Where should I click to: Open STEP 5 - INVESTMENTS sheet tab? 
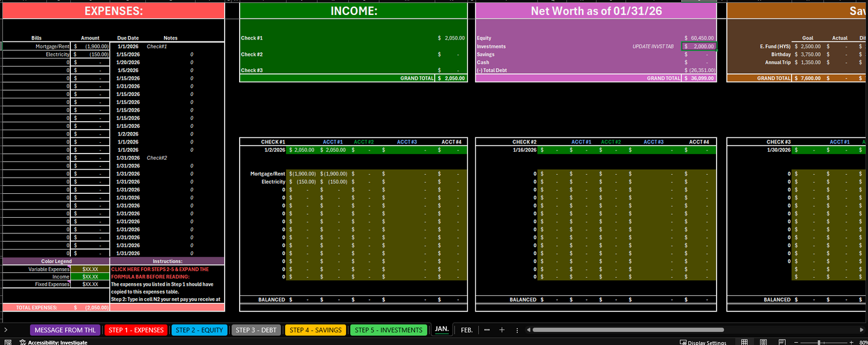(x=389, y=330)
